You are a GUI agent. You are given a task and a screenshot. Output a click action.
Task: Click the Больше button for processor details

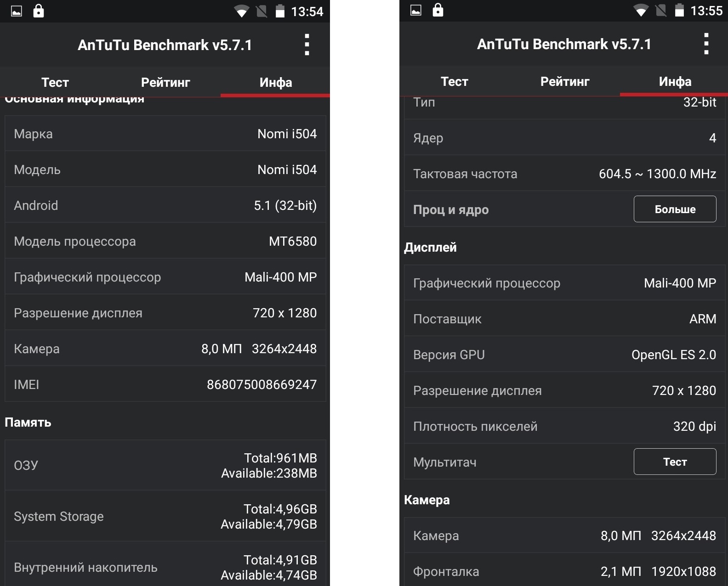coord(675,209)
